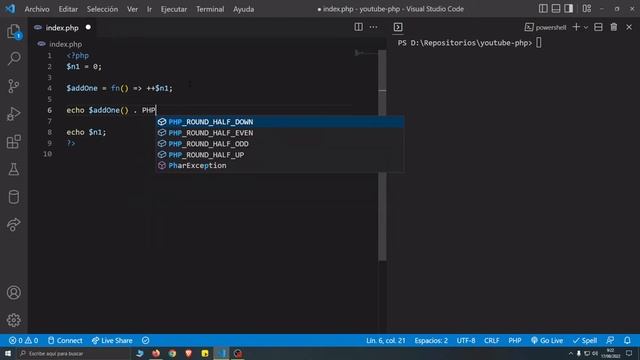Start Go Live server
This screenshot has height=360, width=640.
coord(547,340)
